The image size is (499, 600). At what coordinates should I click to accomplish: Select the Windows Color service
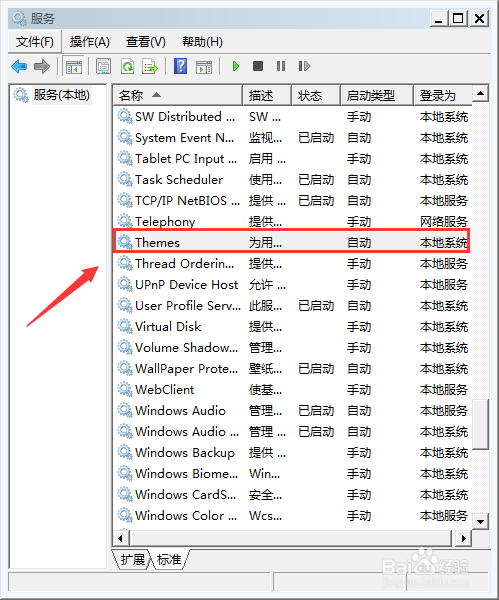(292, 515)
